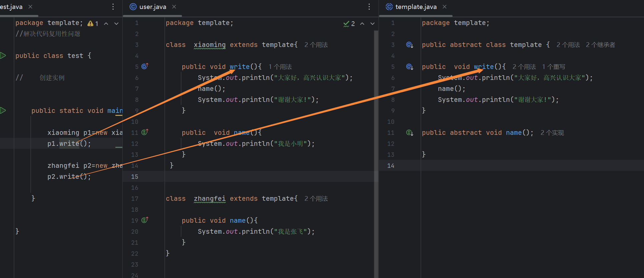Screen dimensions: 644x278
Task: Click the run arrow beside main method
Action: (x=3, y=111)
